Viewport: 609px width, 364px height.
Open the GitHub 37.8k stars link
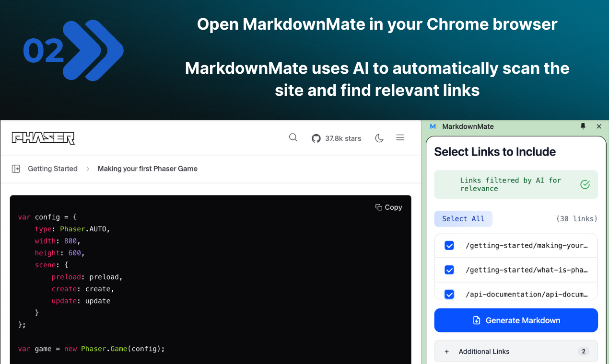click(337, 138)
